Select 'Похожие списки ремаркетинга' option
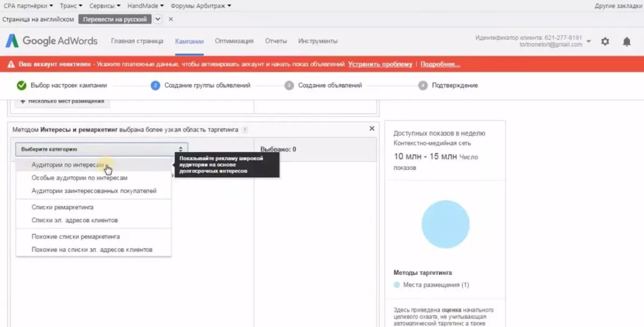Viewport: 644px width, 327px height. [94, 236]
